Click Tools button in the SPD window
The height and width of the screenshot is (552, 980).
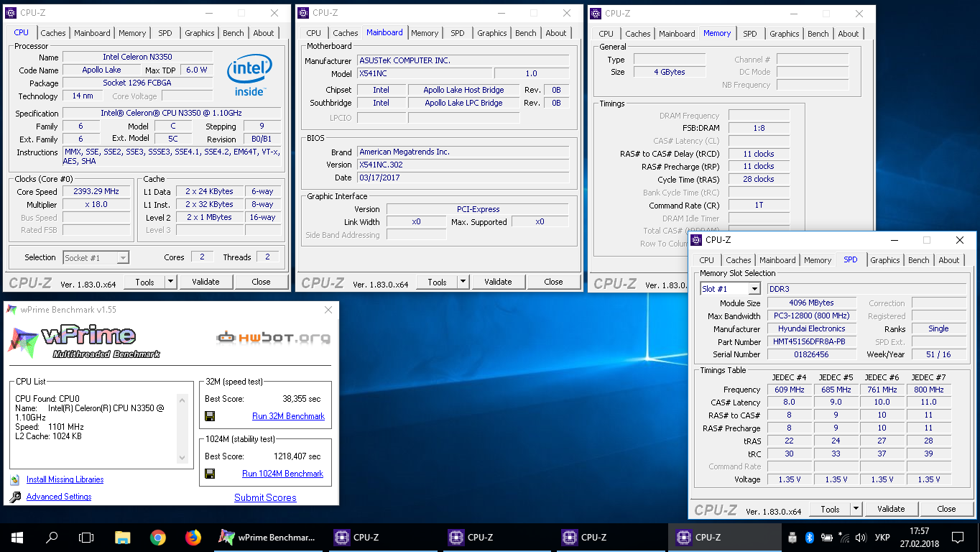830,509
